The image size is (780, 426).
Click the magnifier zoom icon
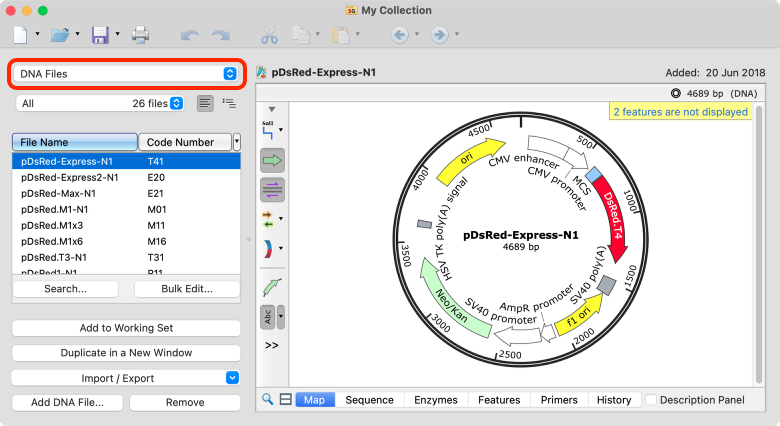pyautogui.click(x=268, y=399)
